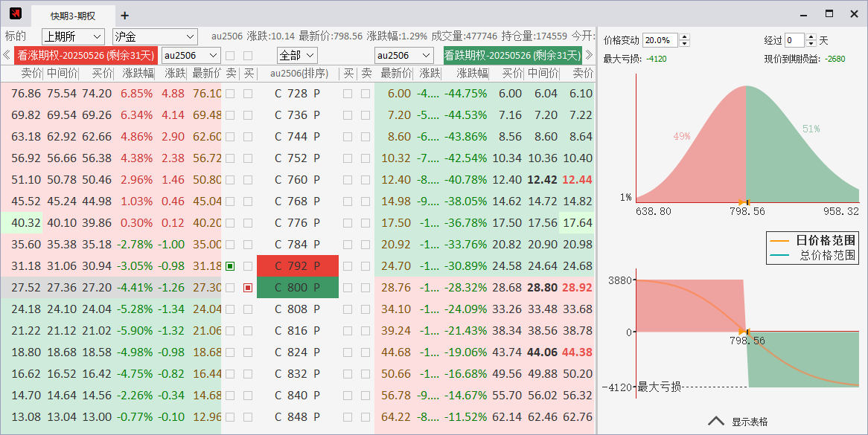Click the red 看涨期权-20250526 button

coord(86,55)
